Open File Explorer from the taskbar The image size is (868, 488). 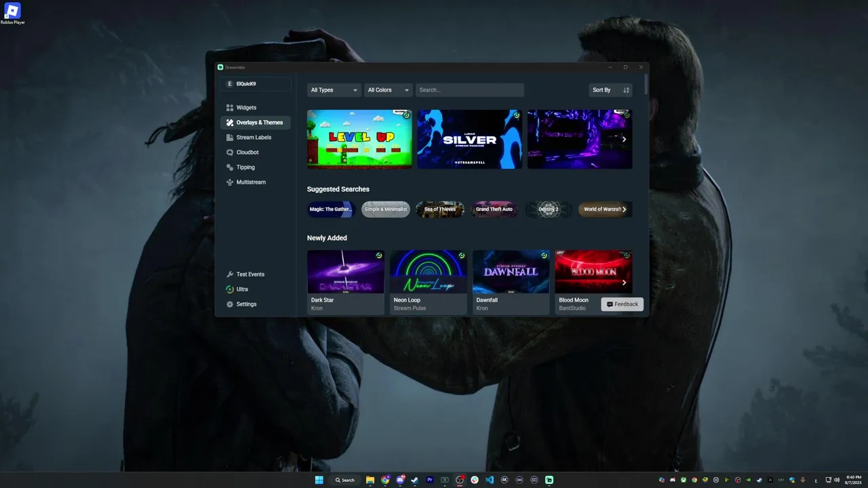370,480
